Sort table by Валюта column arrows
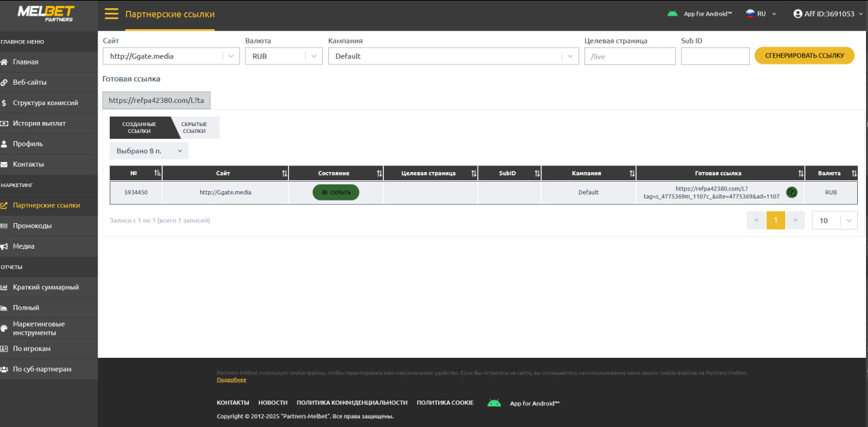The height and width of the screenshot is (427, 868). click(x=854, y=174)
